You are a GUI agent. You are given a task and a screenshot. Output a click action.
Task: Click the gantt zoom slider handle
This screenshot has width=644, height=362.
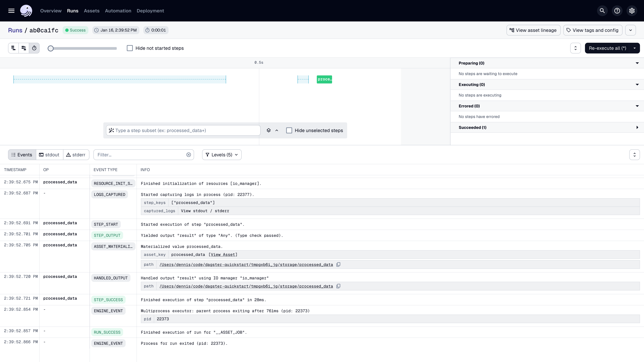51,48
